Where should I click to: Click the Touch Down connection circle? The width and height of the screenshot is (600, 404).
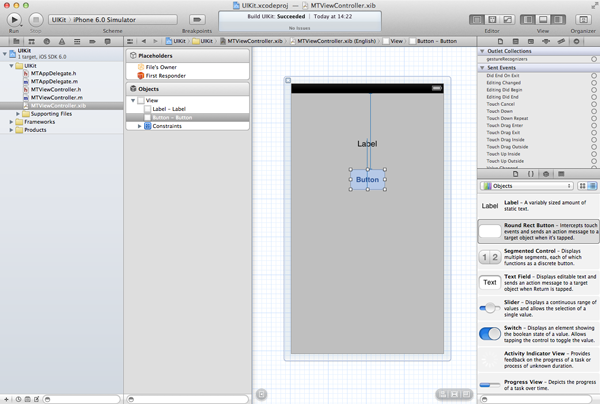[x=594, y=111]
